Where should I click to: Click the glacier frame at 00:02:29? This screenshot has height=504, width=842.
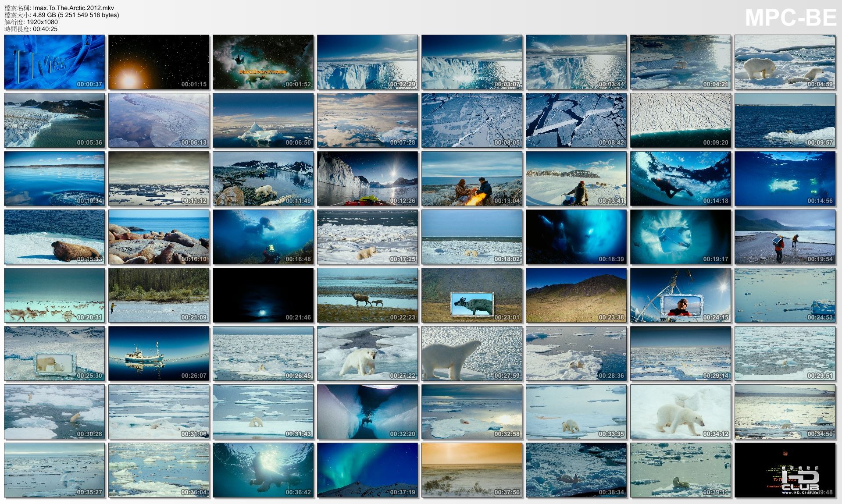point(367,62)
